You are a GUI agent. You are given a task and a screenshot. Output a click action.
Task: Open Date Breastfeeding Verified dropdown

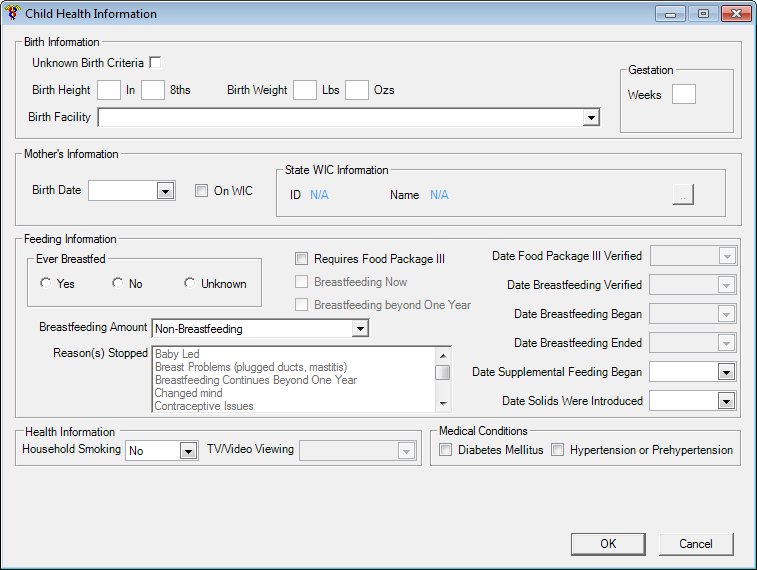727,285
